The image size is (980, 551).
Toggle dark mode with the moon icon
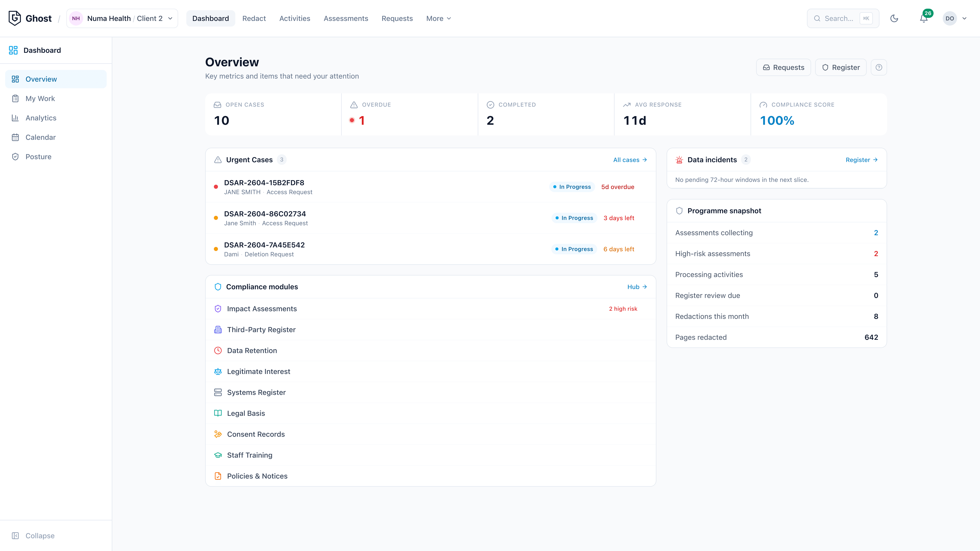[894, 18]
